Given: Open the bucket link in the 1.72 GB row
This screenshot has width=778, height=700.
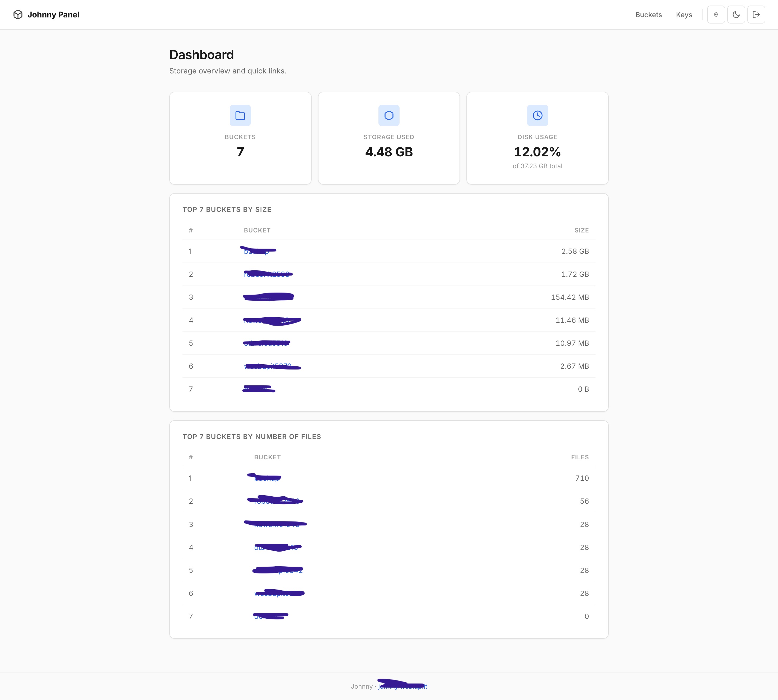Looking at the screenshot, I should (x=266, y=274).
